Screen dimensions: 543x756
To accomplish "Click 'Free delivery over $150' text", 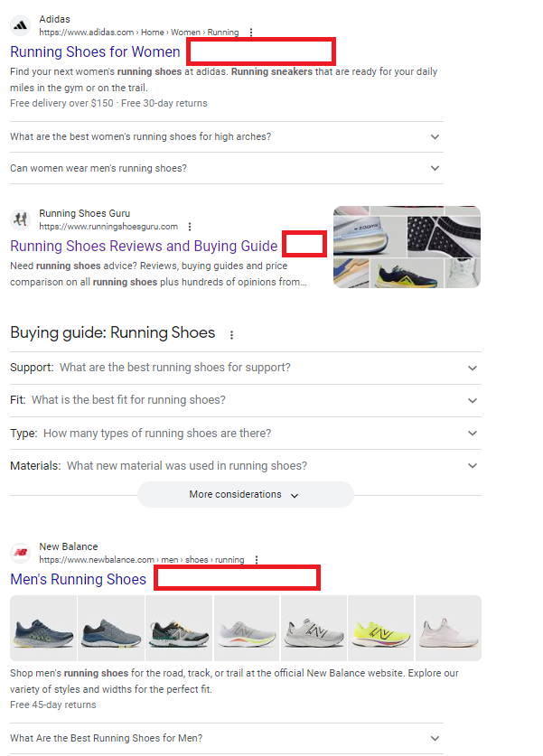I will click(61, 103).
